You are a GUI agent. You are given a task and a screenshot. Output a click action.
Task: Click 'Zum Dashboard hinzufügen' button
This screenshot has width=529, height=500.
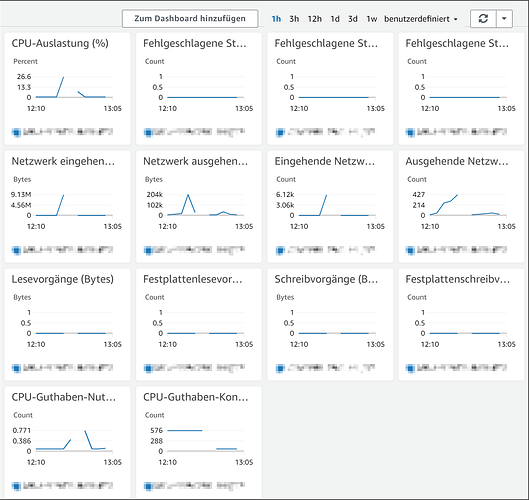pyautogui.click(x=190, y=19)
